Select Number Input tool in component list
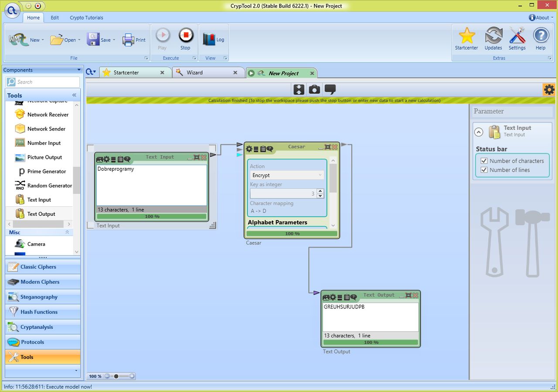This screenshot has height=392, width=558. point(38,143)
